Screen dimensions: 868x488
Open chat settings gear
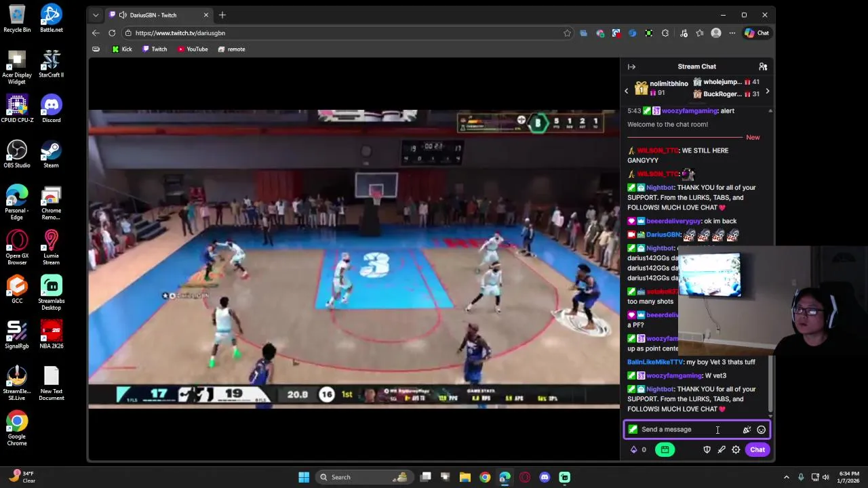pyautogui.click(x=736, y=449)
